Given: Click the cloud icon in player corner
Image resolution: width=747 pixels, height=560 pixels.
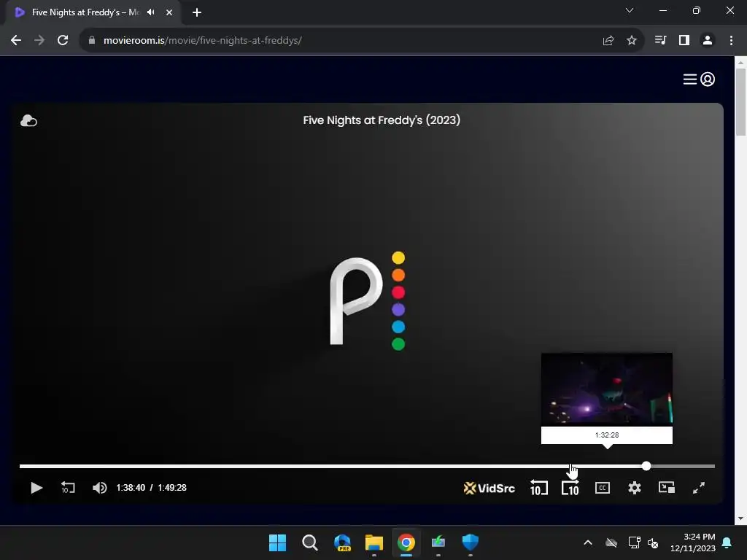Looking at the screenshot, I should tap(28, 121).
